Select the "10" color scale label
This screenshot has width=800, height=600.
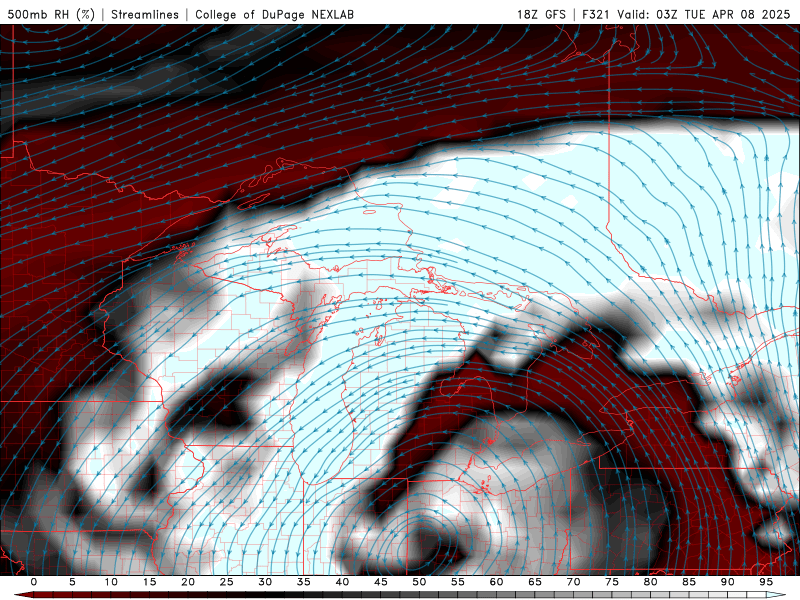coord(111,582)
